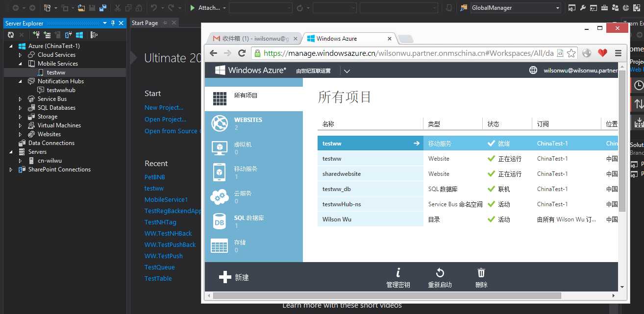Toggle auto-hide pin on Server Explorer
644x314 pixels.
[x=113, y=23]
